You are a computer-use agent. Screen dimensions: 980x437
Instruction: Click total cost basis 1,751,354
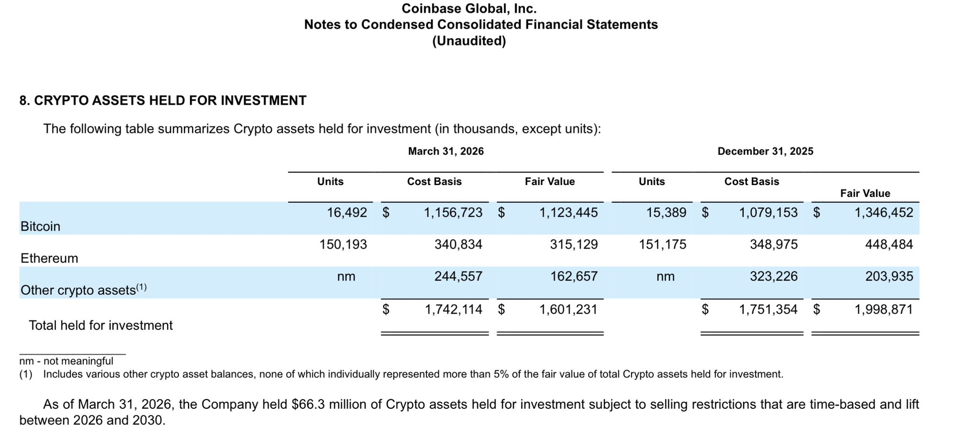tap(768, 310)
